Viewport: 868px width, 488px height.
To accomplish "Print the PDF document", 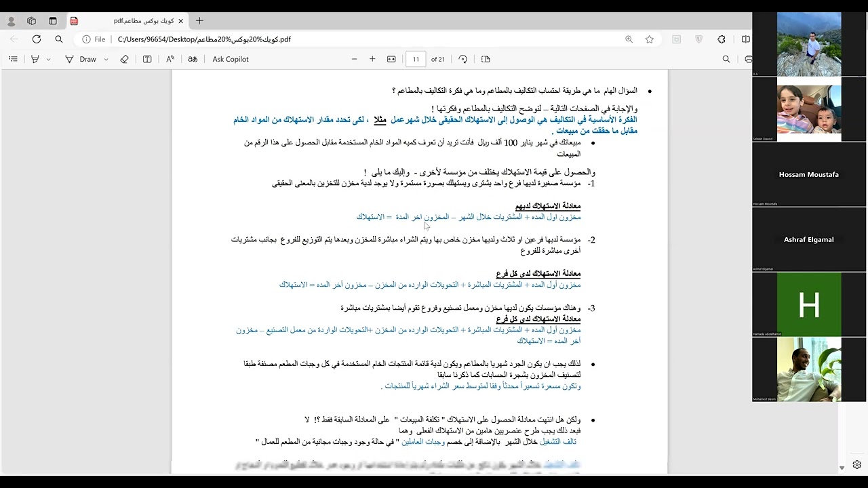I will pos(748,59).
